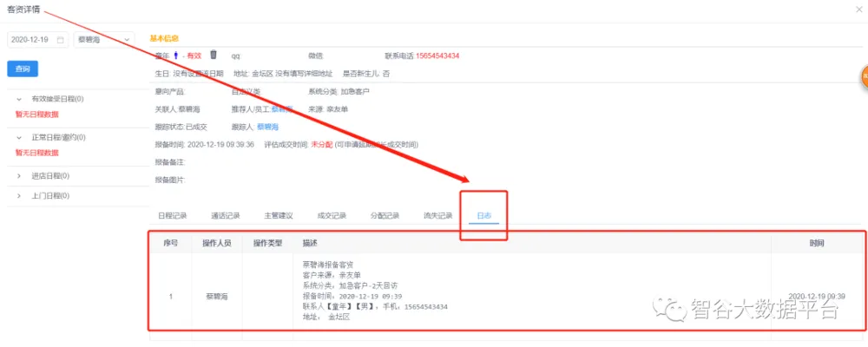Image resolution: width=868 pixels, height=347 pixels.
Task: Select the 主管建议 tab
Action: pyautogui.click(x=278, y=215)
